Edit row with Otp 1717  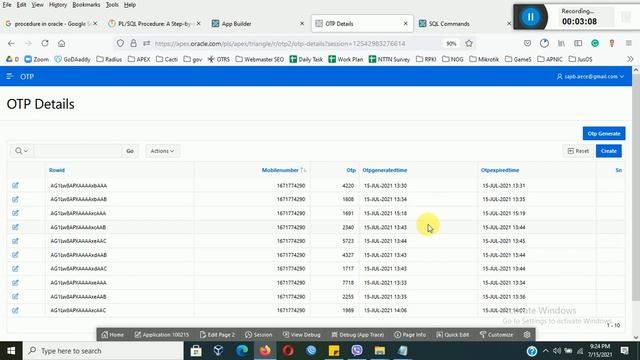pyautogui.click(x=15, y=269)
